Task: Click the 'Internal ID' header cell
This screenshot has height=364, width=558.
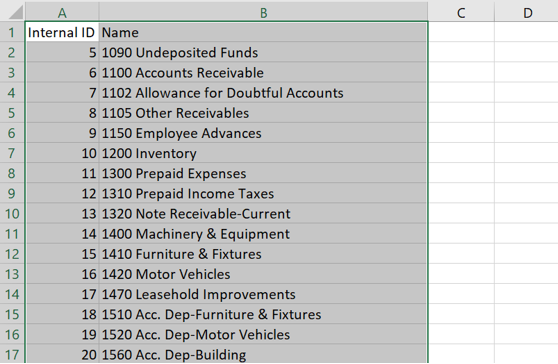Action: tap(62, 32)
